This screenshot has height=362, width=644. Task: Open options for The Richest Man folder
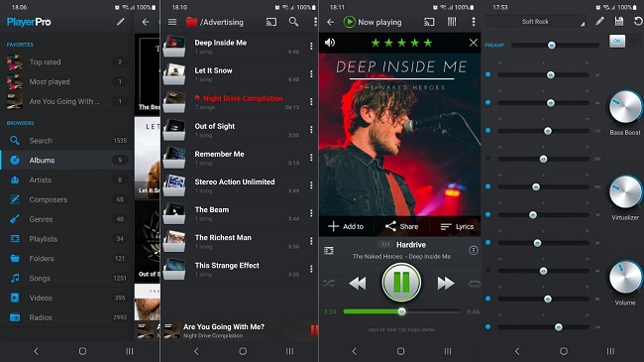click(311, 241)
